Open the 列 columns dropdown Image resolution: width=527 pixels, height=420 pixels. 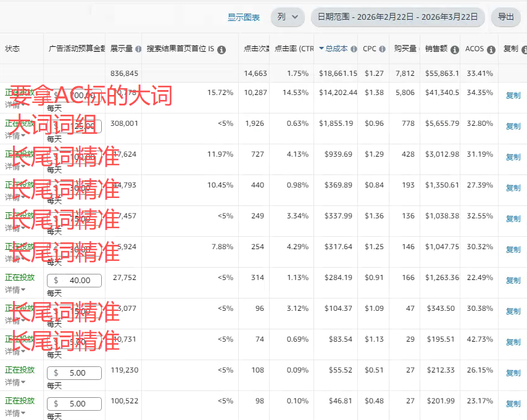[288, 17]
